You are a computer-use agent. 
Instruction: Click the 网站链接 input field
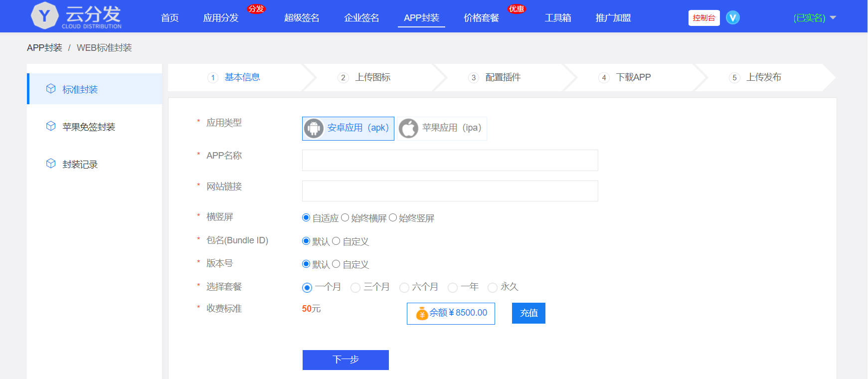[x=450, y=191]
